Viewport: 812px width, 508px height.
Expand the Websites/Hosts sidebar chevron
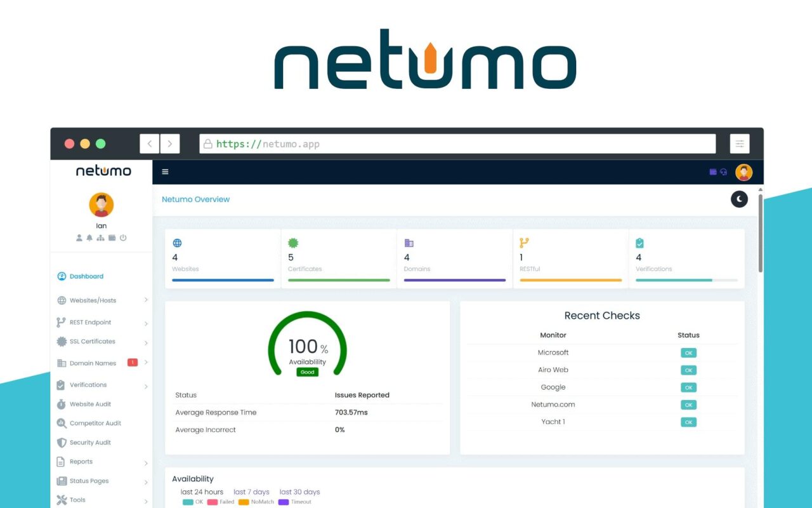click(x=146, y=300)
